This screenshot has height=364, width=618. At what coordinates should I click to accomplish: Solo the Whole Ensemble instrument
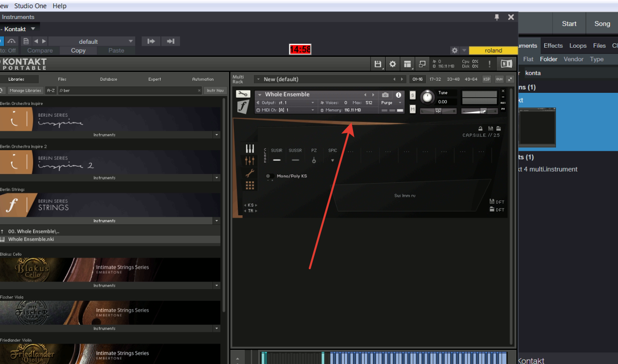click(x=413, y=95)
